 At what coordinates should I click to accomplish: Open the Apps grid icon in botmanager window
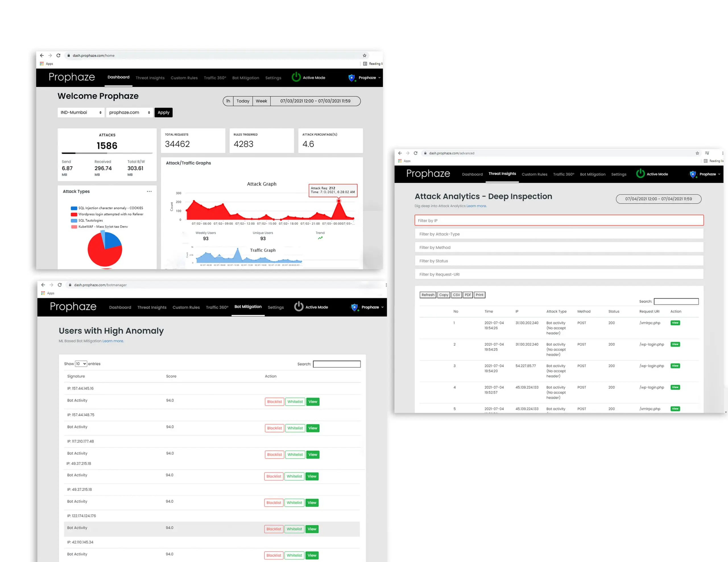pos(43,293)
